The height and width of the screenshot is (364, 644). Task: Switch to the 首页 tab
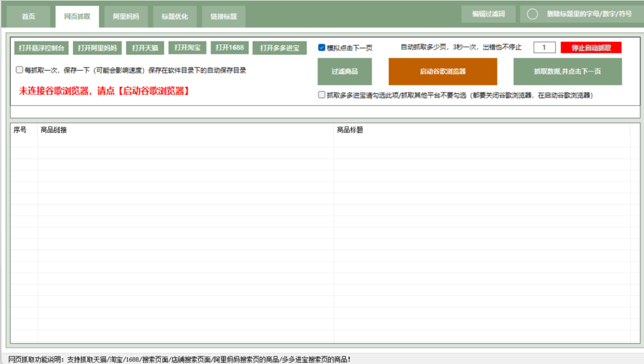(28, 16)
